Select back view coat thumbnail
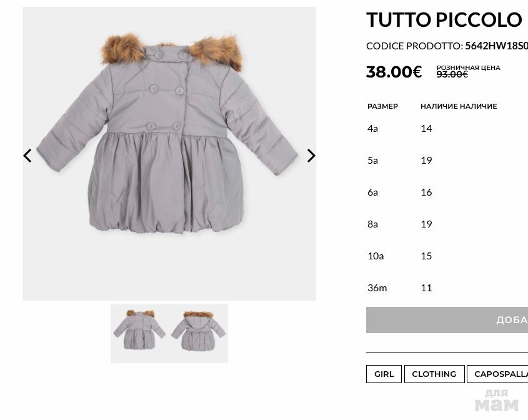This screenshot has height=420, width=528. pos(198,331)
